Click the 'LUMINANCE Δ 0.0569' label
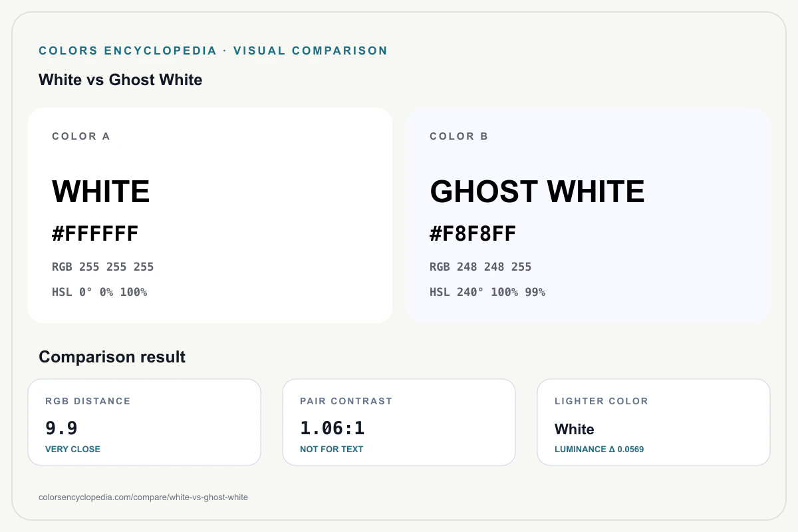Image resolution: width=798 pixels, height=532 pixels. point(599,449)
